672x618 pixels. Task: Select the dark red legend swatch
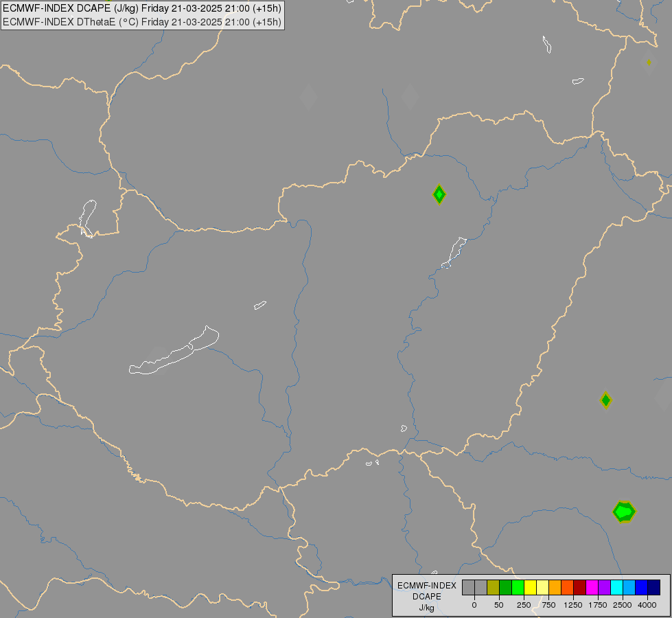point(579,587)
